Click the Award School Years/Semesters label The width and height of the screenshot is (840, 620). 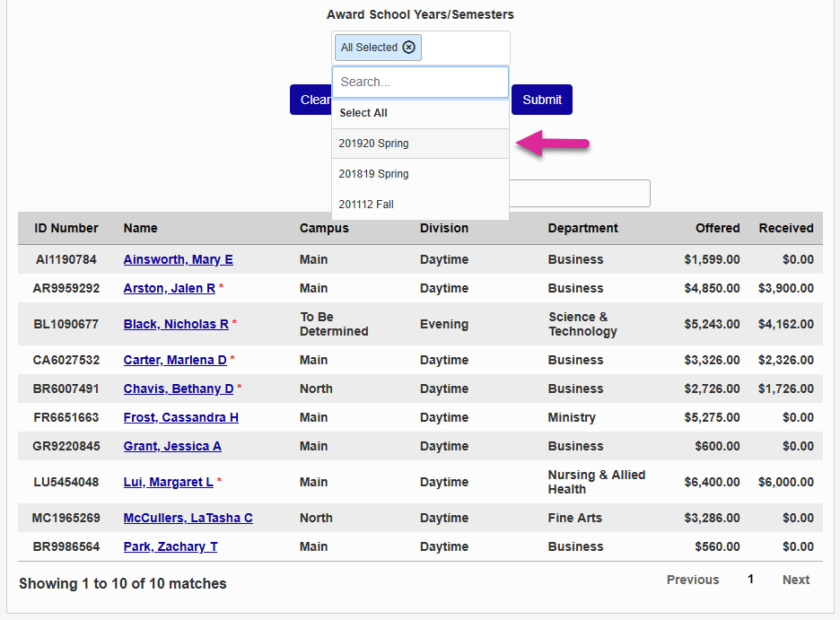pos(421,14)
